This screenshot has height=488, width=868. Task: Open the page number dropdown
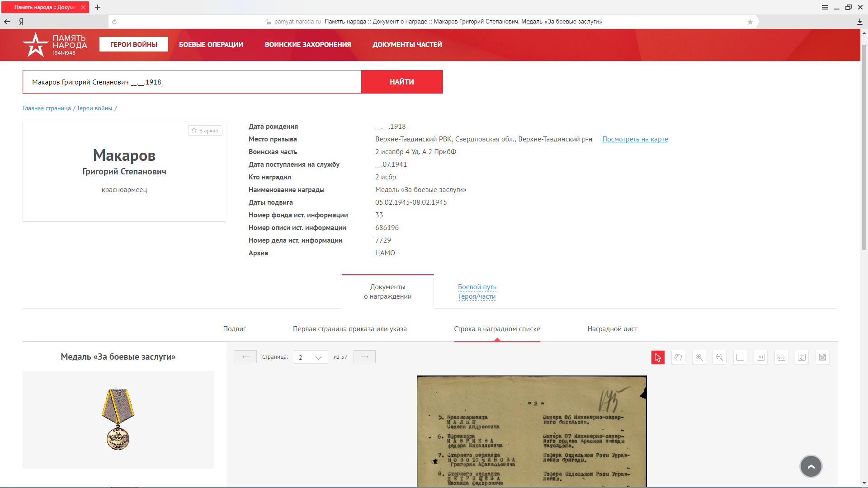(311, 357)
